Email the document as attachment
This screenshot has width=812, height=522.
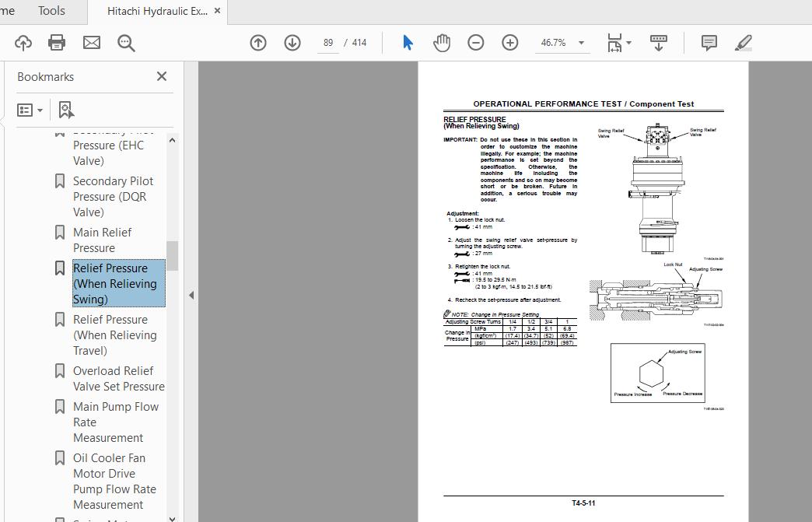[x=91, y=43]
